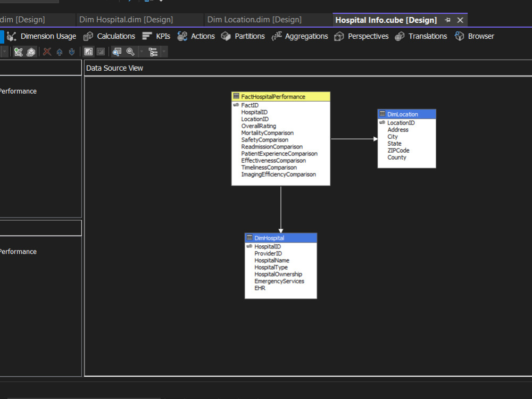Select the County column
The height and width of the screenshot is (399, 532).
pos(397,157)
